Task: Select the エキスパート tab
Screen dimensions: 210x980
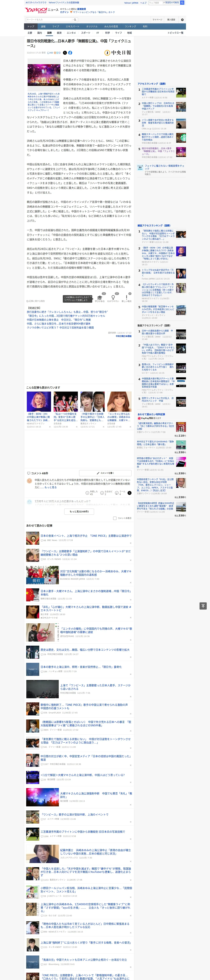Action: coord(72,27)
